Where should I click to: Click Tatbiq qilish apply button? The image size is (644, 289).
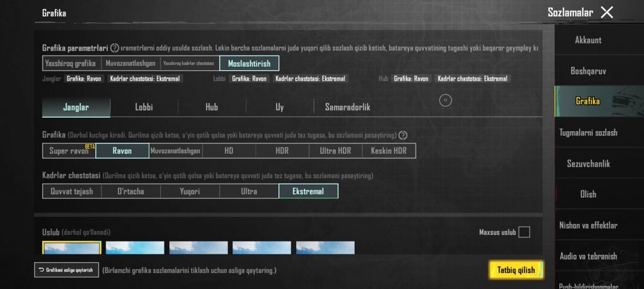point(516,270)
